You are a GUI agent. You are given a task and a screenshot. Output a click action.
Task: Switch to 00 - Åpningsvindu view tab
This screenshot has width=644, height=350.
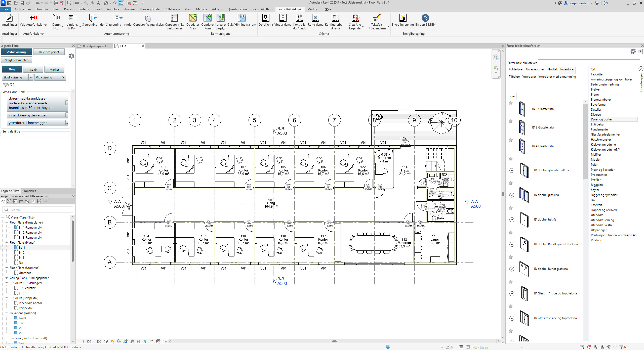click(95, 46)
